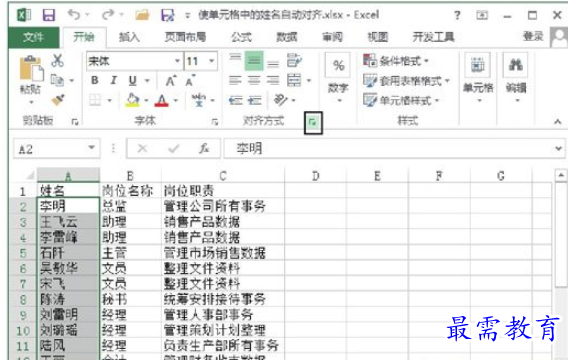Image resolution: width=568 pixels, height=360 pixels.
Task: Switch to the 审阅 tab
Action: point(332,37)
